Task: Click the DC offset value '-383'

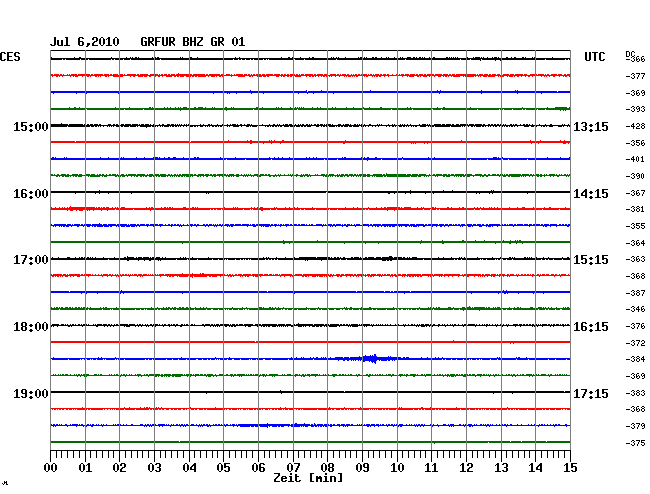Action: [635, 393]
